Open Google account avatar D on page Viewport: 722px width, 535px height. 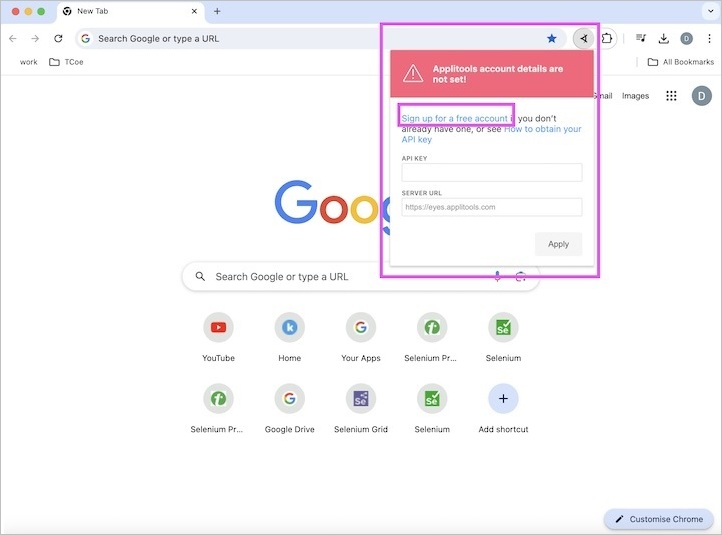(x=702, y=96)
